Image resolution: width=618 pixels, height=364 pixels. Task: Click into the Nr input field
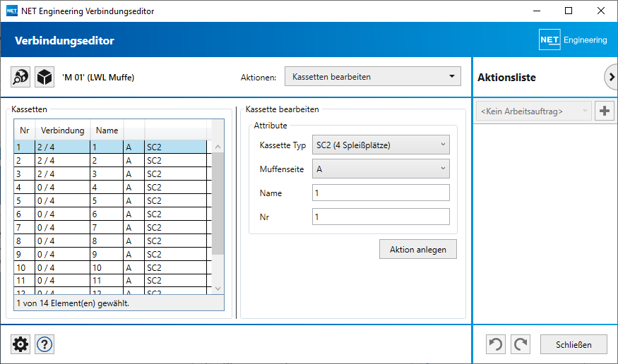381,217
